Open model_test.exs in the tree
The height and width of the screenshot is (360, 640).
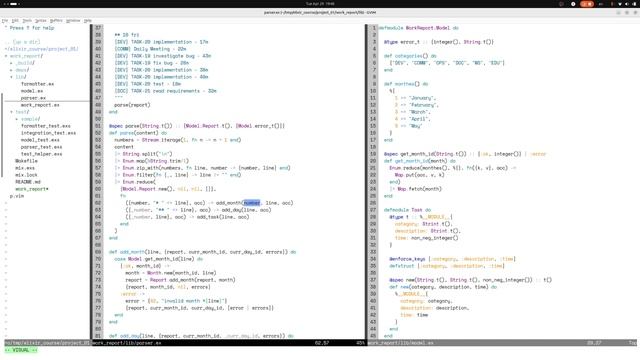[x=40, y=140]
